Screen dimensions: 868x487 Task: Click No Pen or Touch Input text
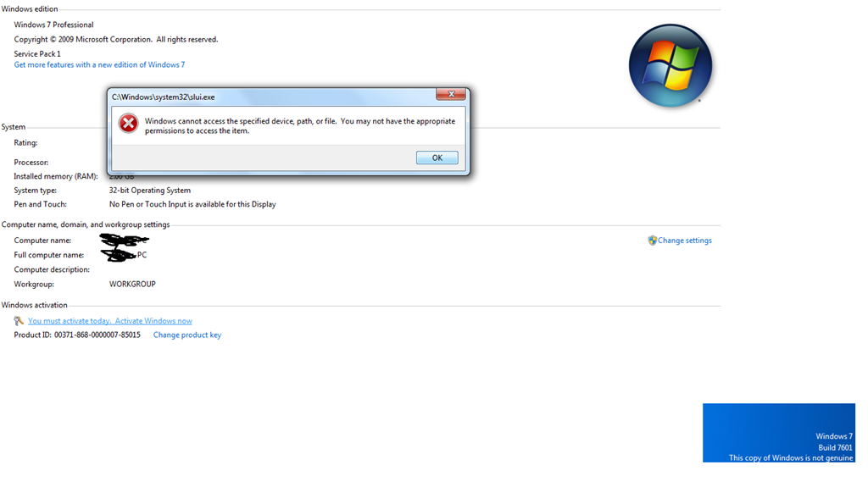click(x=192, y=204)
